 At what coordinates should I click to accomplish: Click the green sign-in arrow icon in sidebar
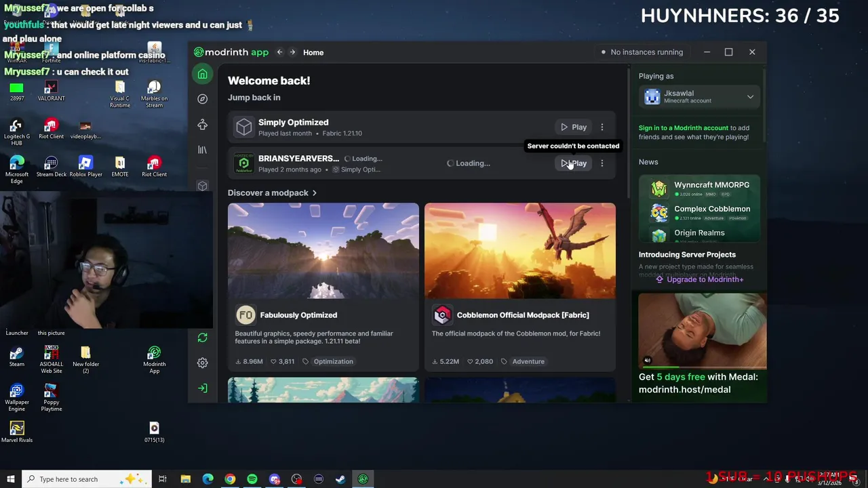202,388
